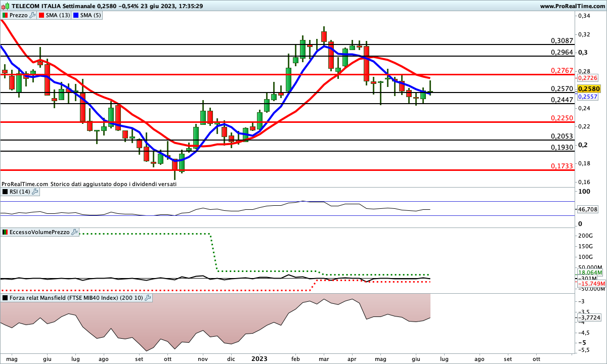Click the 0,2447 support level label
607x364 pixels.
561,100
